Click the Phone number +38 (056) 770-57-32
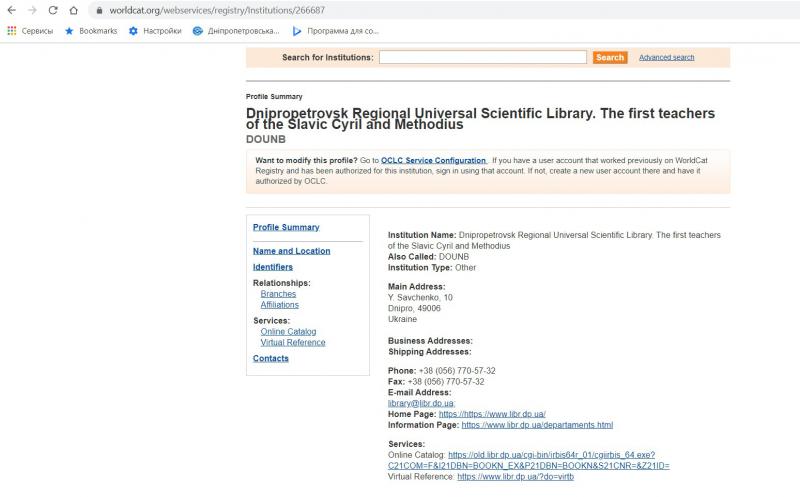 pyautogui.click(x=457, y=370)
